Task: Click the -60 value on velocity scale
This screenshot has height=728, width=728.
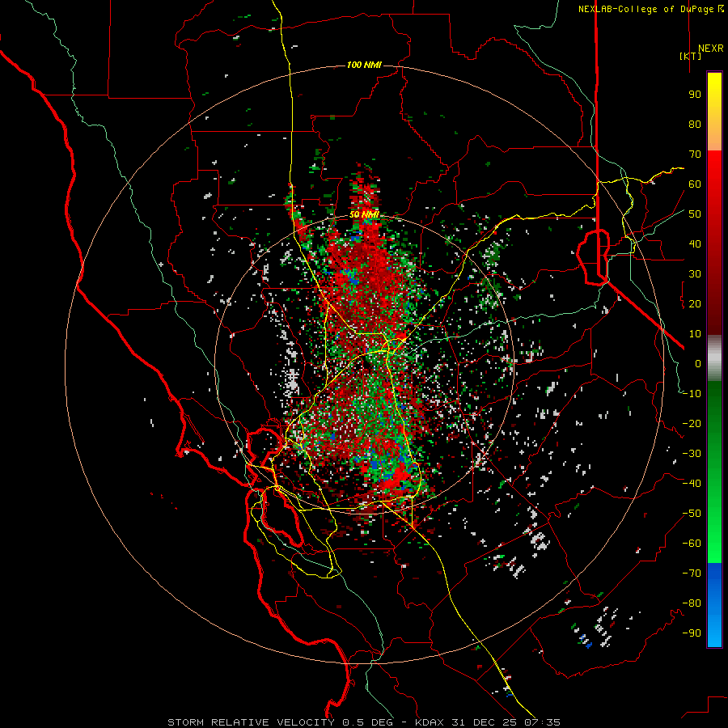Action: pyautogui.click(x=692, y=544)
